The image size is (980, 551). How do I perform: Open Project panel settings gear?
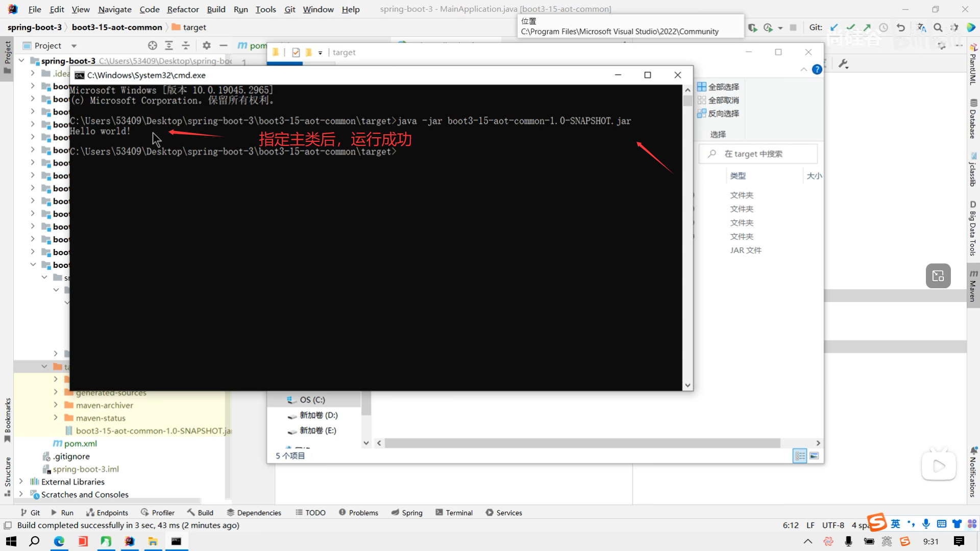206,45
